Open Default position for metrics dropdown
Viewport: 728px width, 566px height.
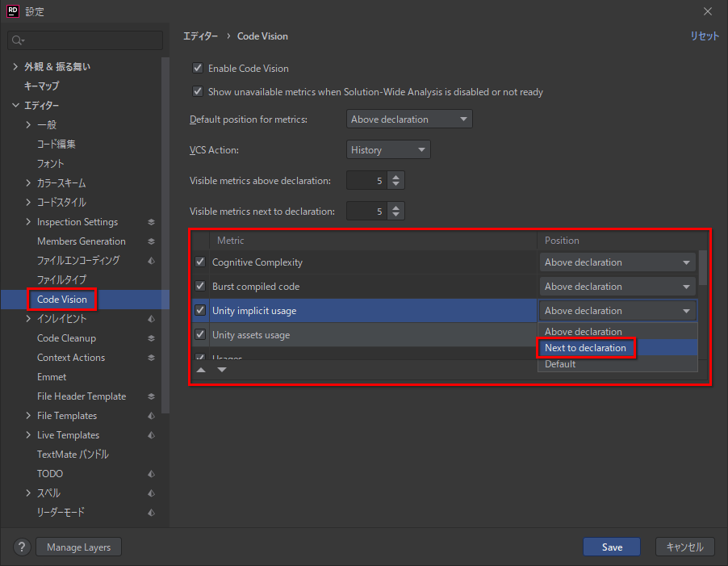[408, 119]
